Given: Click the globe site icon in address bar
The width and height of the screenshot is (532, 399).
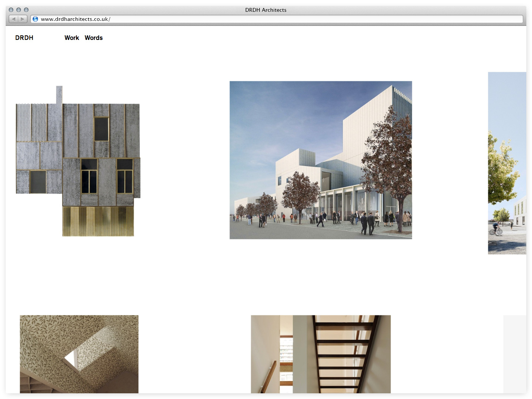Looking at the screenshot, I should (35, 19).
